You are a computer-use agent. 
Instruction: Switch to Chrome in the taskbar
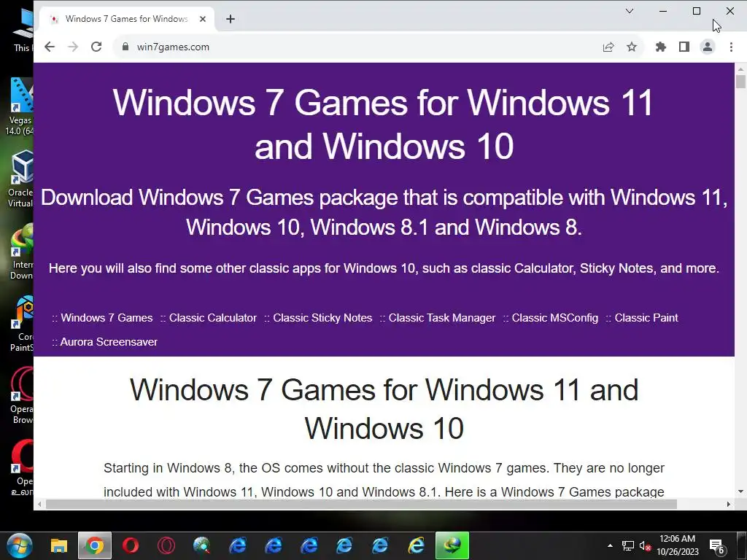(x=95, y=545)
